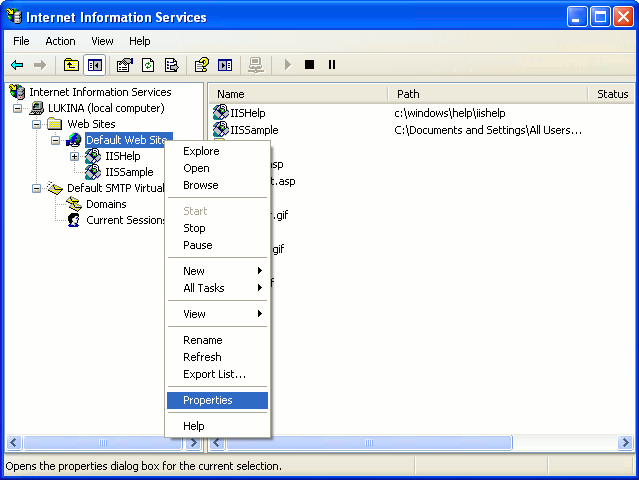The height and width of the screenshot is (480, 639).
Task: Open the New submenu in context menu
Action: [x=217, y=271]
